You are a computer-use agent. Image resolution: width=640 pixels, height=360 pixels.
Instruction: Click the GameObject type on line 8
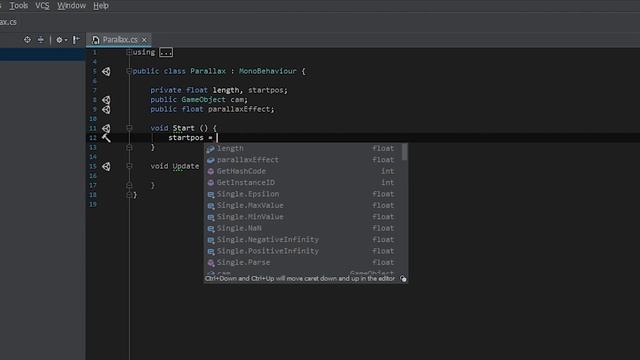[203, 100]
